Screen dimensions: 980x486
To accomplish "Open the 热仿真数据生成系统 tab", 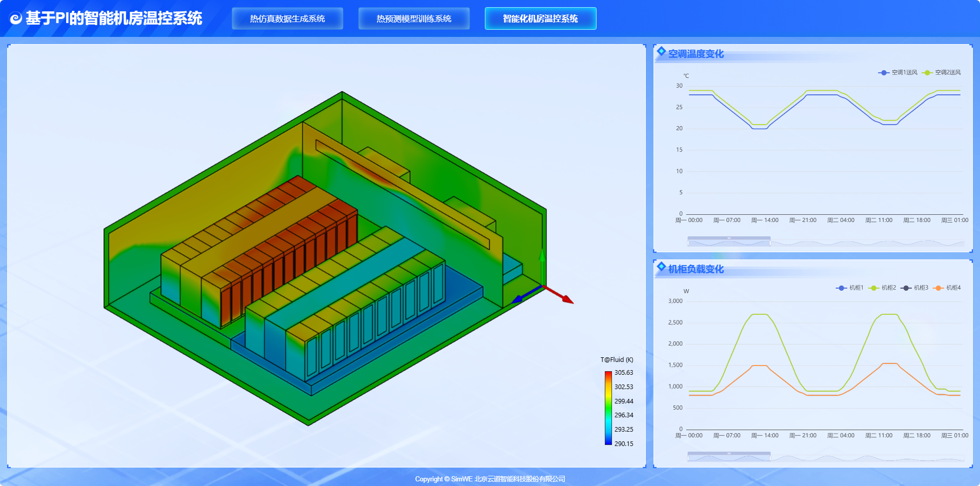I will (x=288, y=18).
